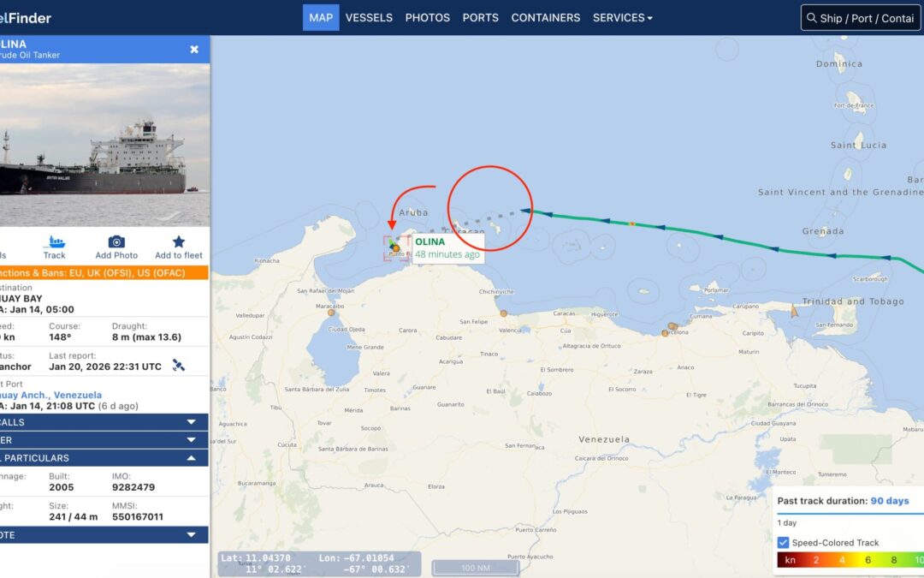Switch to the VESSELS tab
This screenshot has height=578, width=924.
(369, 18)
